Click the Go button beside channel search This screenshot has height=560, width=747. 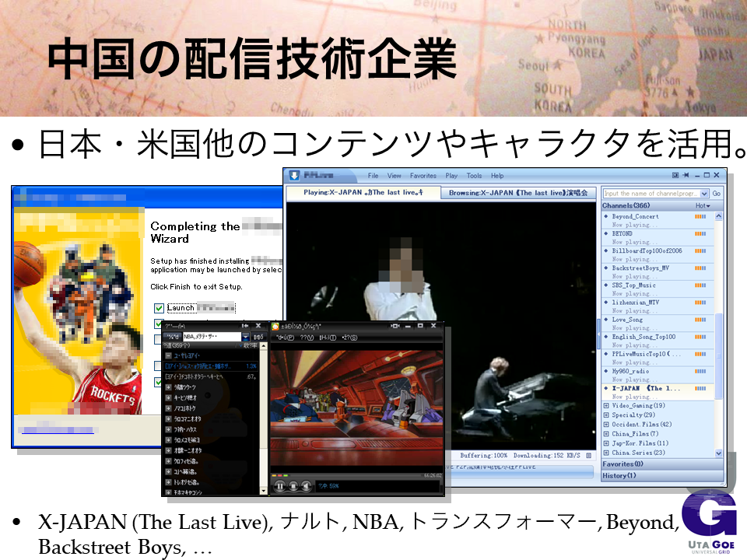tap(716, 194)
